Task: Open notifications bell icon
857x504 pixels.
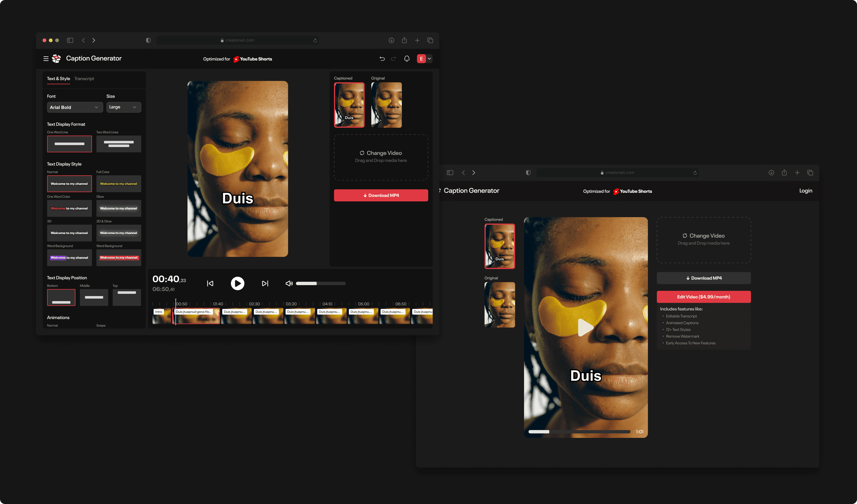Action: pyautogui.click(x=407, y=59)
